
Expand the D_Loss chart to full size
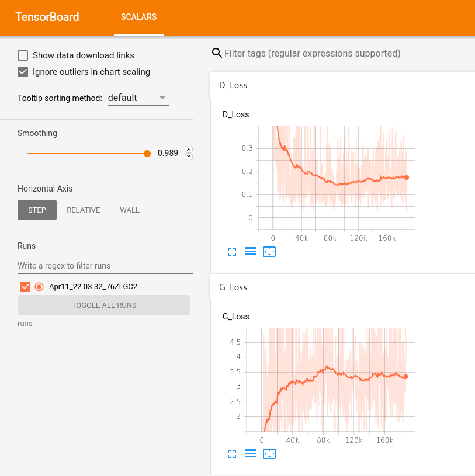pos(232,252)
